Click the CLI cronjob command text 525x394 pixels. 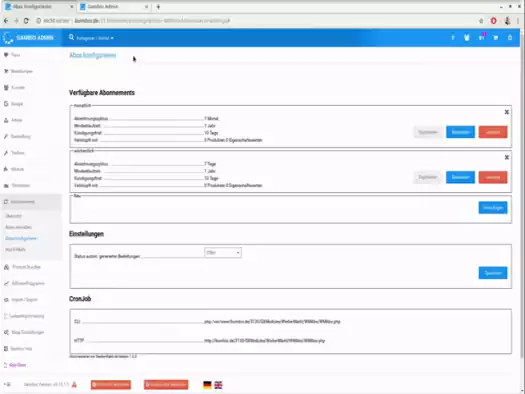[x=272, y=322]
